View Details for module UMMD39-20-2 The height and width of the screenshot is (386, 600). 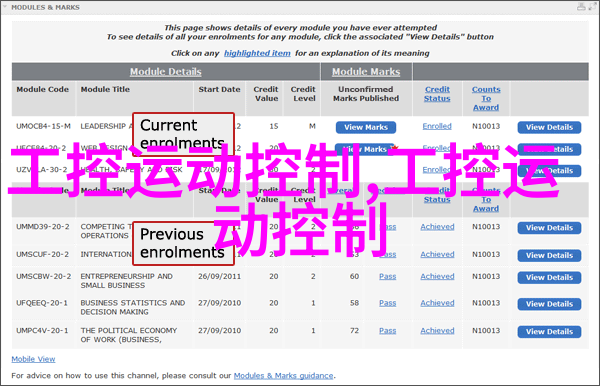pyautogui.click(x=549, y=228)
